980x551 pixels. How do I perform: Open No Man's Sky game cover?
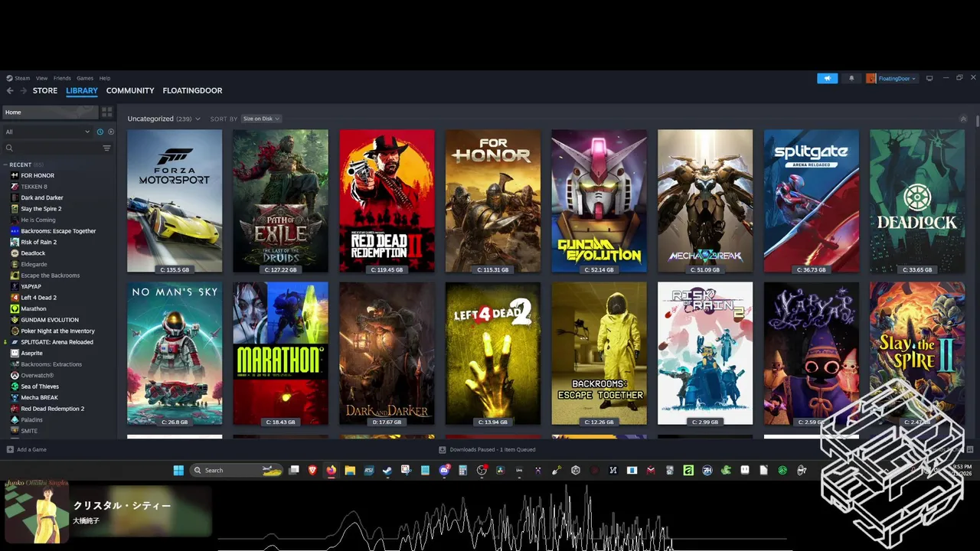click(175, 354)
